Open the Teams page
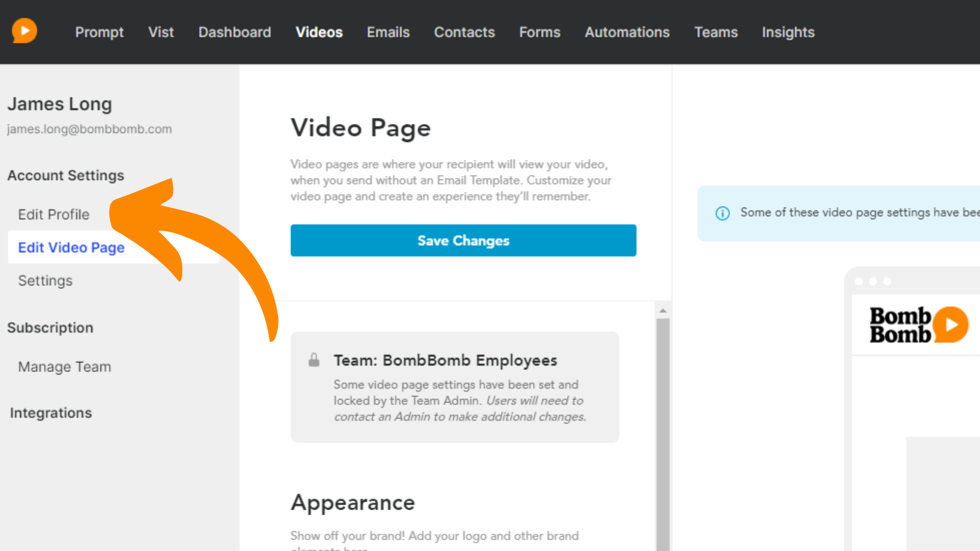Image resolution: width=980 pixels, height=551 pixels. pos(716,32)
